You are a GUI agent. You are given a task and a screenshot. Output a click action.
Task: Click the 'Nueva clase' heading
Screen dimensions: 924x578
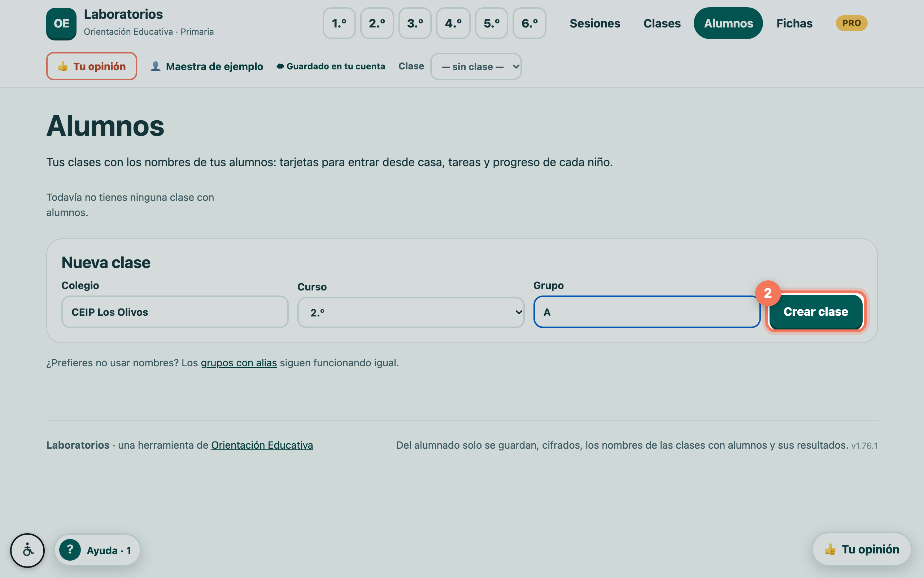pyautogui.click(x=106, y=263)
